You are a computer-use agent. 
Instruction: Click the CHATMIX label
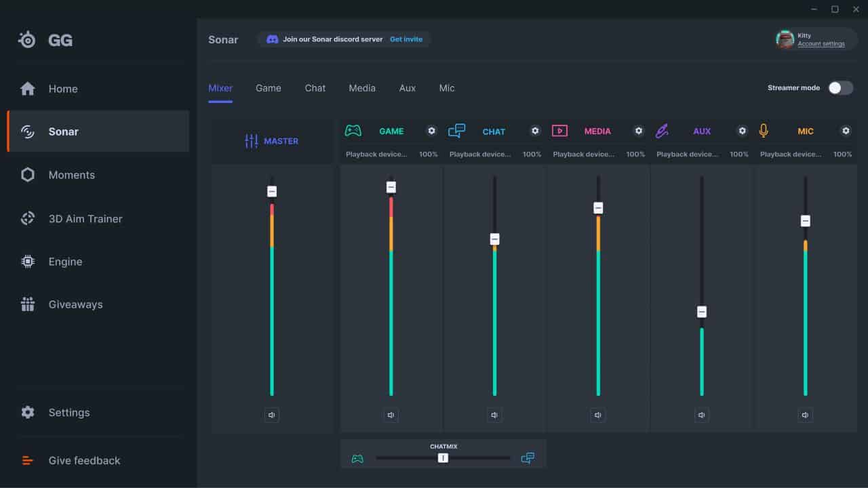pyautogui.click(x=443, y=447)
